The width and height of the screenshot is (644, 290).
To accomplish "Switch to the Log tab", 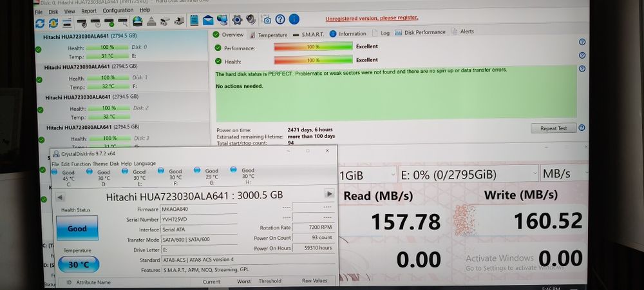I will (381, 33).
